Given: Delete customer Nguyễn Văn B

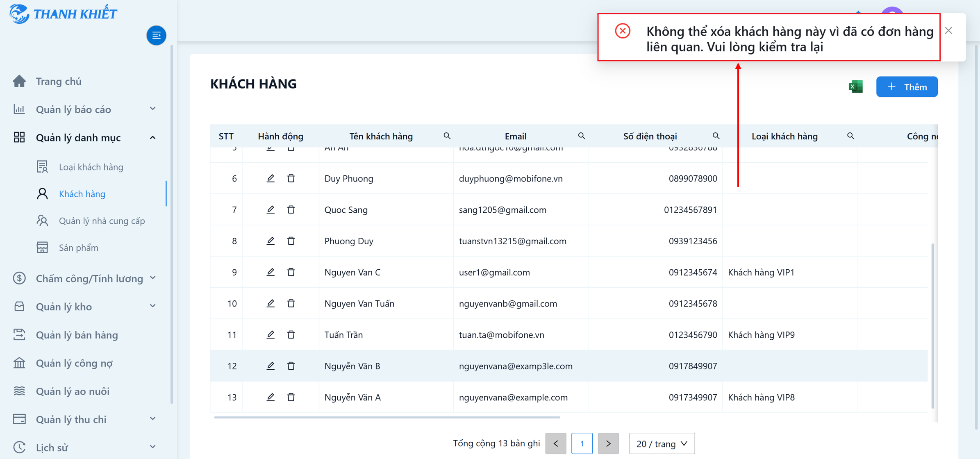Looking at the screenshot, I should 291,366.
